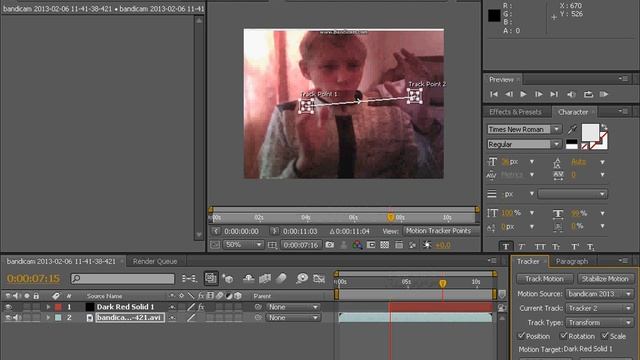Open the Motion Source dropdown

[x=600, y=294]
